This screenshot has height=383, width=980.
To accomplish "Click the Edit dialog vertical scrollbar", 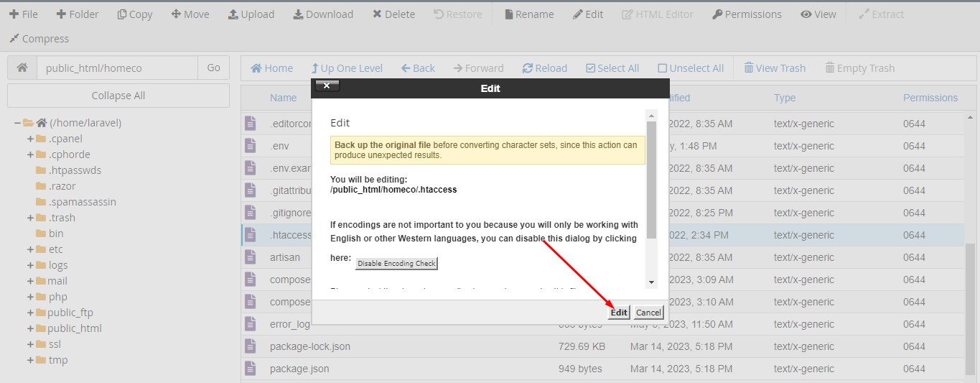I will (651, 180).
